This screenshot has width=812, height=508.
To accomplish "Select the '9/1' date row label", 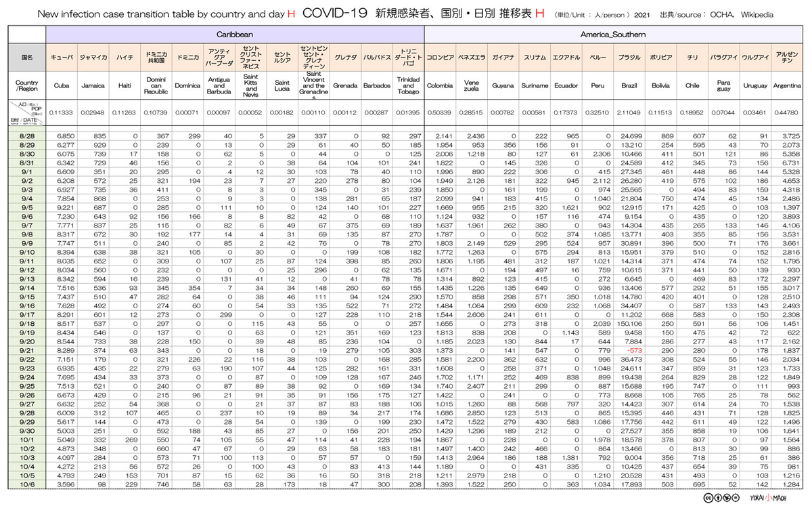I will [x=27, y=171].
